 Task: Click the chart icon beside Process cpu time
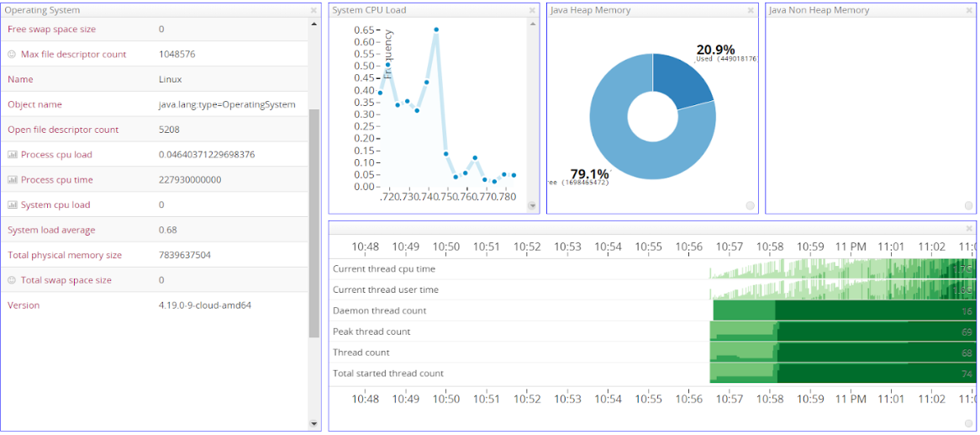12,179
